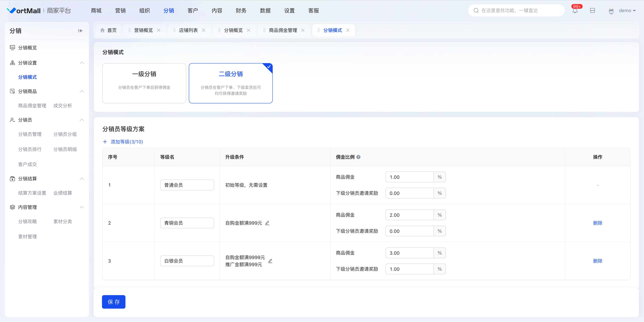Edit 青铜会员 upgrade condition
644x322 pixels.
(x=267, y=223)
